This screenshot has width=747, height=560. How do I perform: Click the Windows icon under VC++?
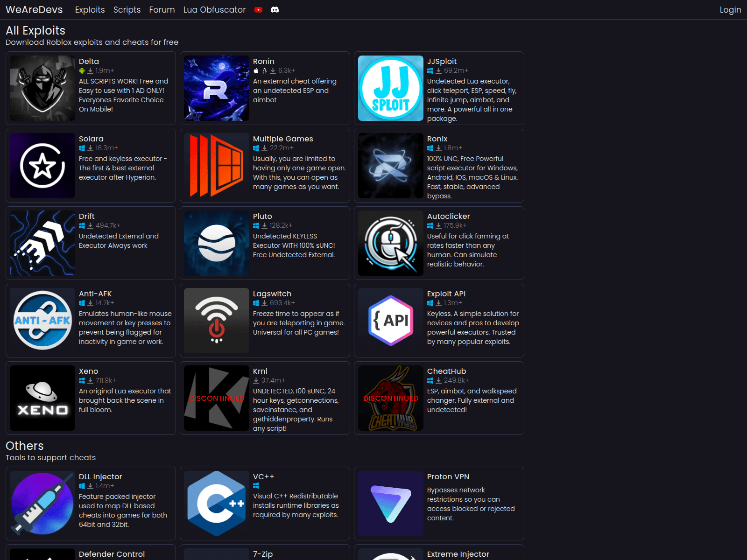click(256, 486)
